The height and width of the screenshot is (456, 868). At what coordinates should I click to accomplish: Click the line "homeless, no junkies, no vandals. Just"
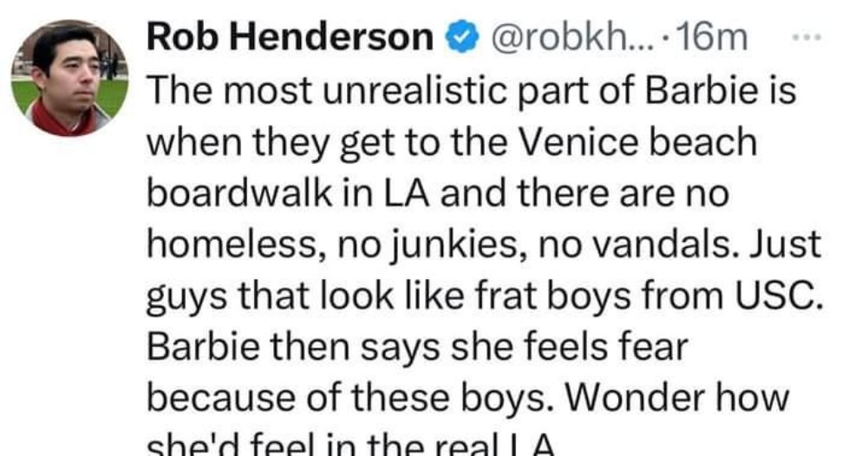pos(483,244)
